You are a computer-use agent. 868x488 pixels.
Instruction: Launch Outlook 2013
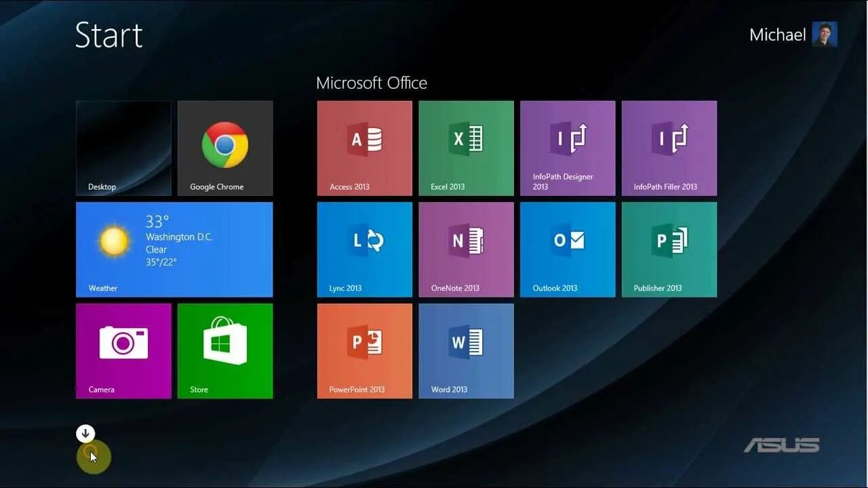(568, 249)
